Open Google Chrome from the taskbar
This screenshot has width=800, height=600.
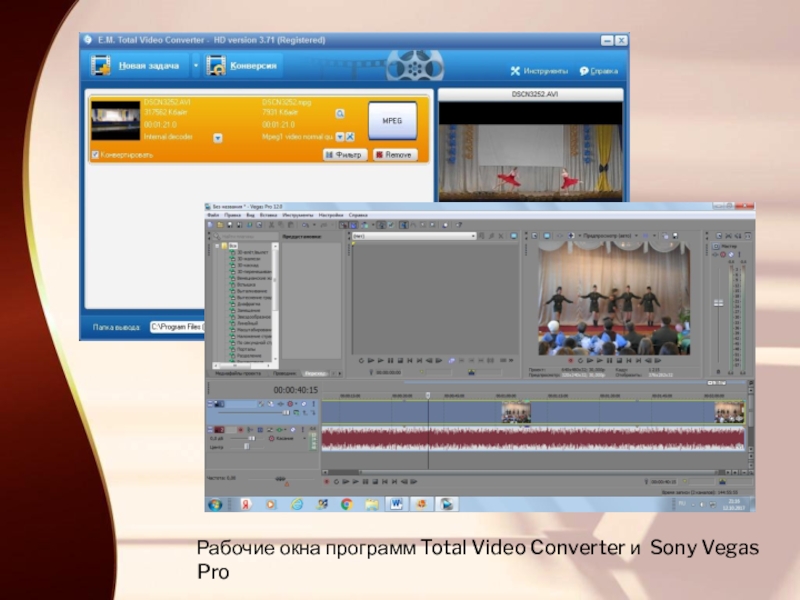tap(345, 504)
